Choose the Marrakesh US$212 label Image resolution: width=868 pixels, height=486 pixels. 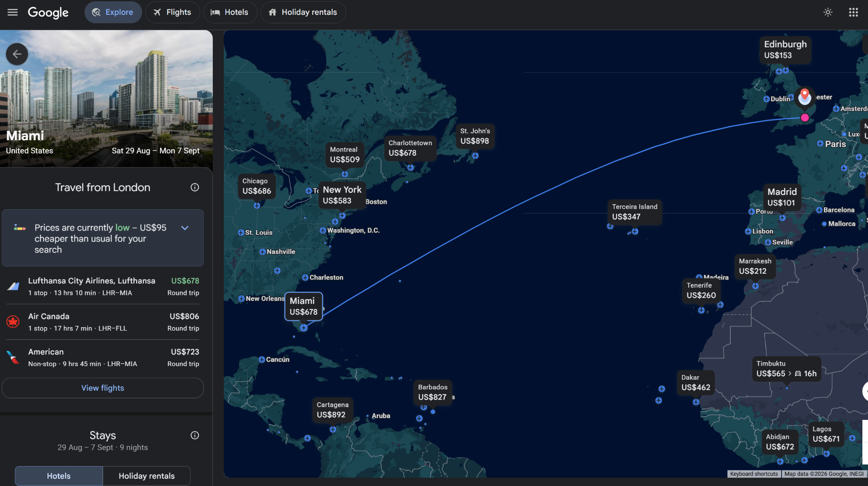(x=755, y=266)
